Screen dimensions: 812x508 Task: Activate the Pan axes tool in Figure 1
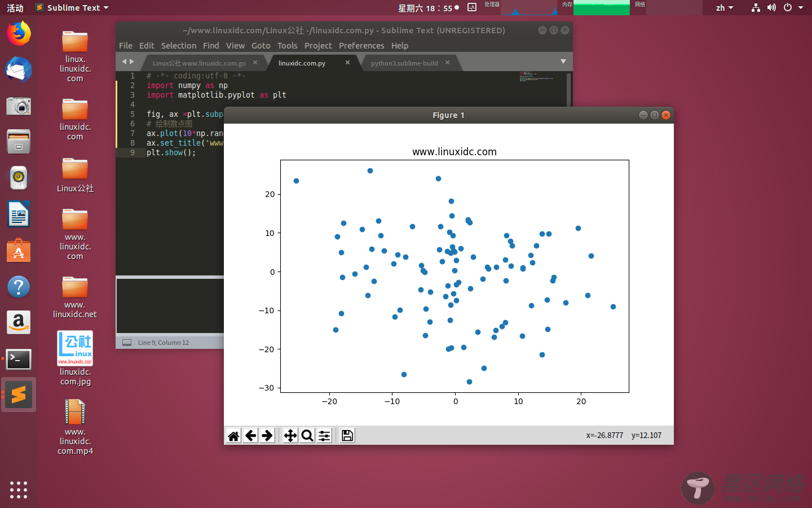click(x=290, y=435)
